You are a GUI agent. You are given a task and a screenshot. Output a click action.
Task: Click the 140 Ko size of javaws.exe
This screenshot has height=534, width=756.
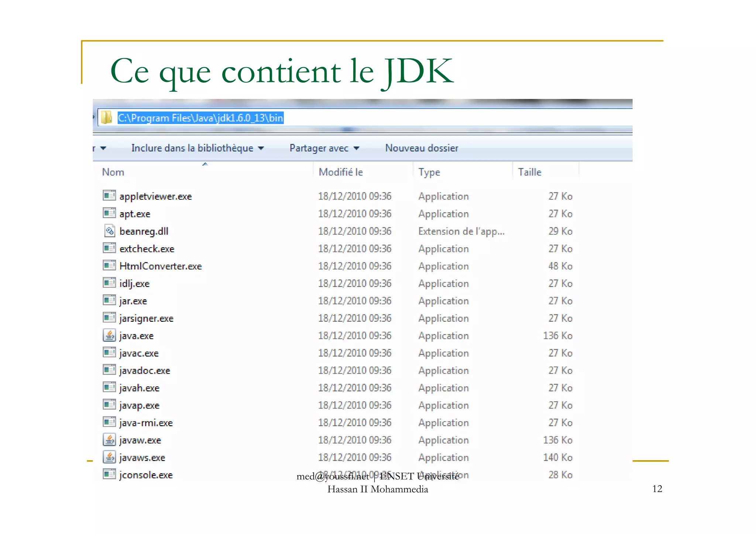point(557,458)
